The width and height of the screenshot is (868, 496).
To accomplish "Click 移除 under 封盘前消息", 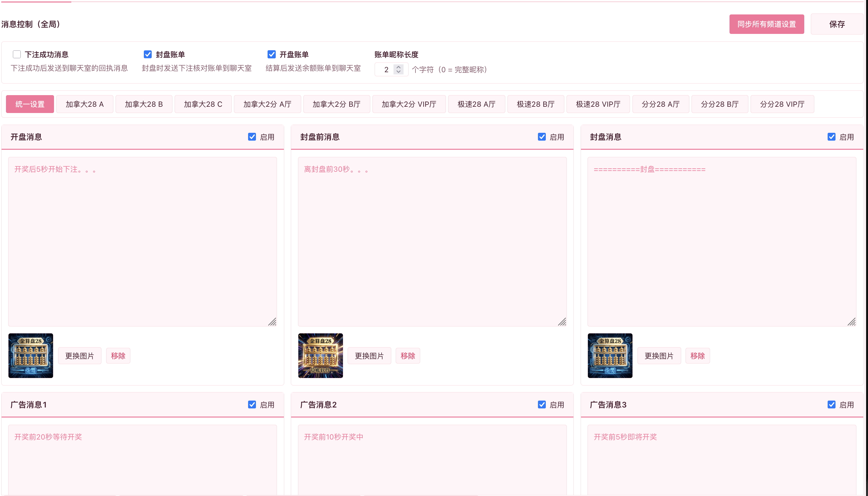I will point(408,356).
